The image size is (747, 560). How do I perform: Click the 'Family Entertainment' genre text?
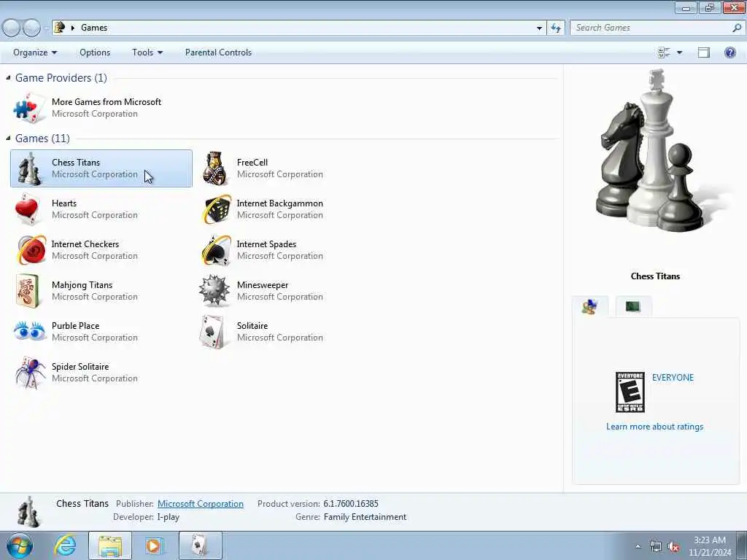(x=365, y=517)
